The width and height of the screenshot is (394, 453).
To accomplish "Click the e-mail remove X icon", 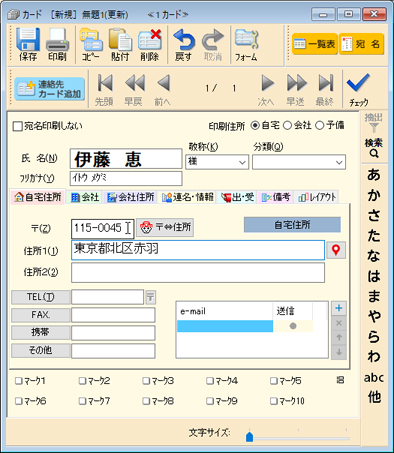I will pos(339,323).
